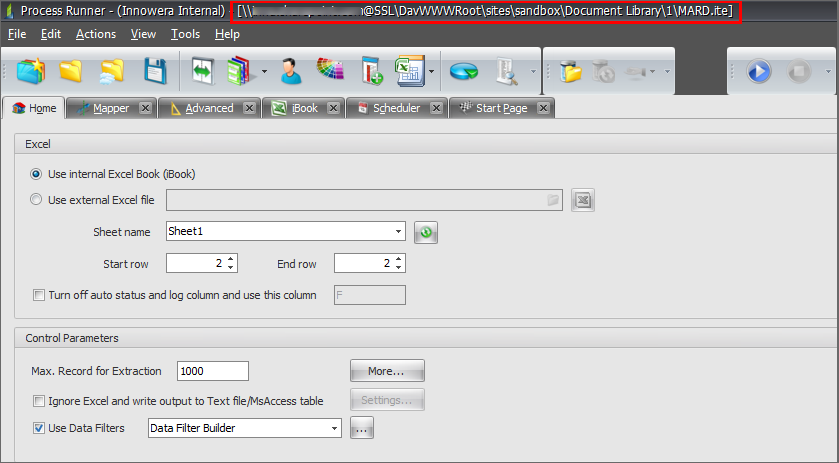Switch to the Scheduler tab

[396, 108]
